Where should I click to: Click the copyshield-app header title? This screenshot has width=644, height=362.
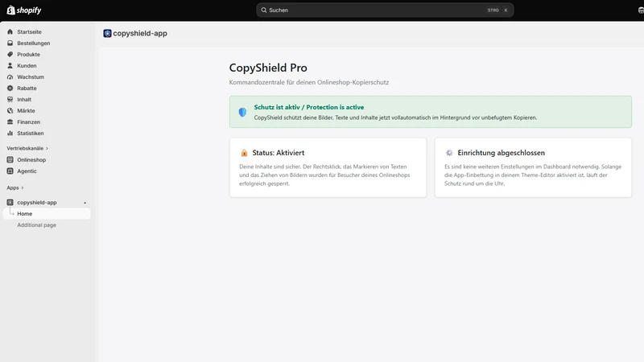coord(140,34)
